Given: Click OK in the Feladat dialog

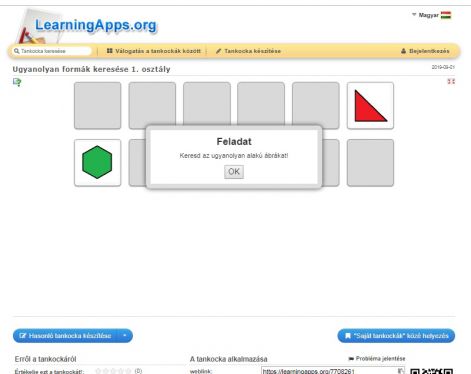Looking at the screenshot, I should [234, 172].
